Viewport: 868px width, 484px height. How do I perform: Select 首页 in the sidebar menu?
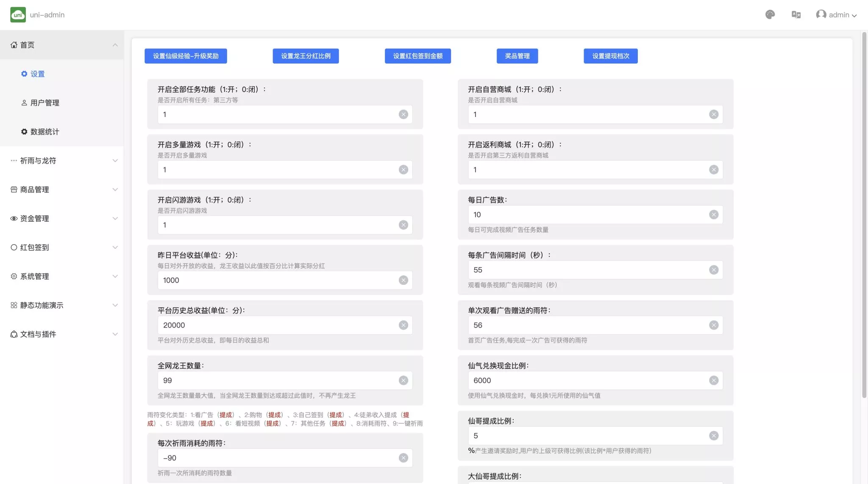click(27, 45)
